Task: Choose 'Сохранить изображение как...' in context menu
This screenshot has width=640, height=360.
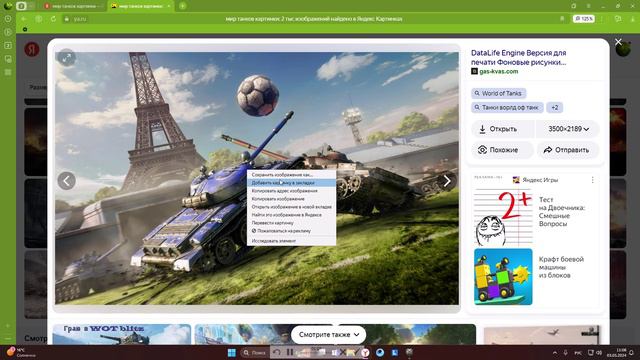Action: click(291, 175)
